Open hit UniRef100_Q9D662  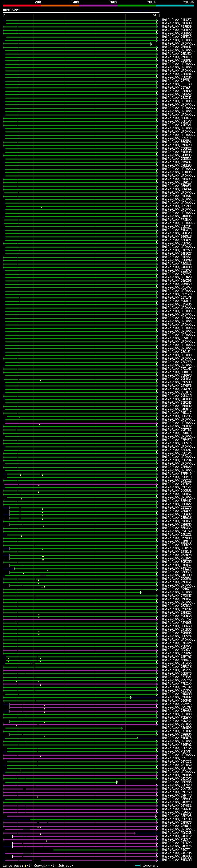coord(177,94)
